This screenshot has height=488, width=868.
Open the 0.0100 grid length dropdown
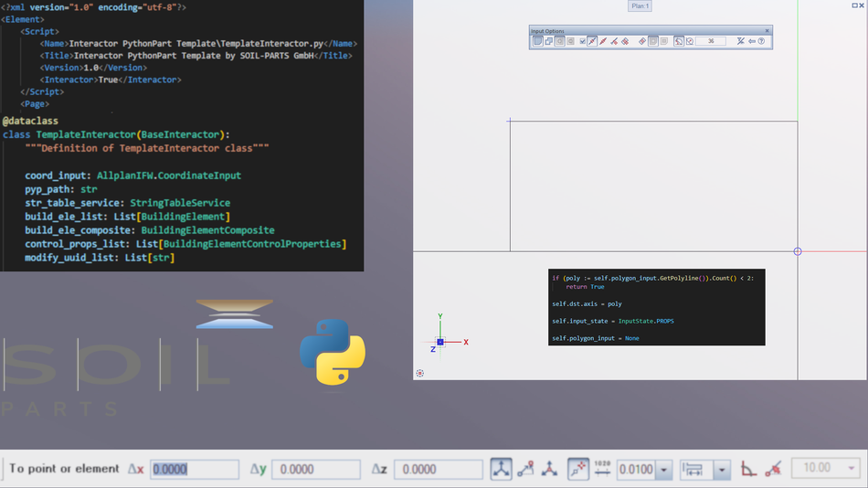click(x=664, y=470)
